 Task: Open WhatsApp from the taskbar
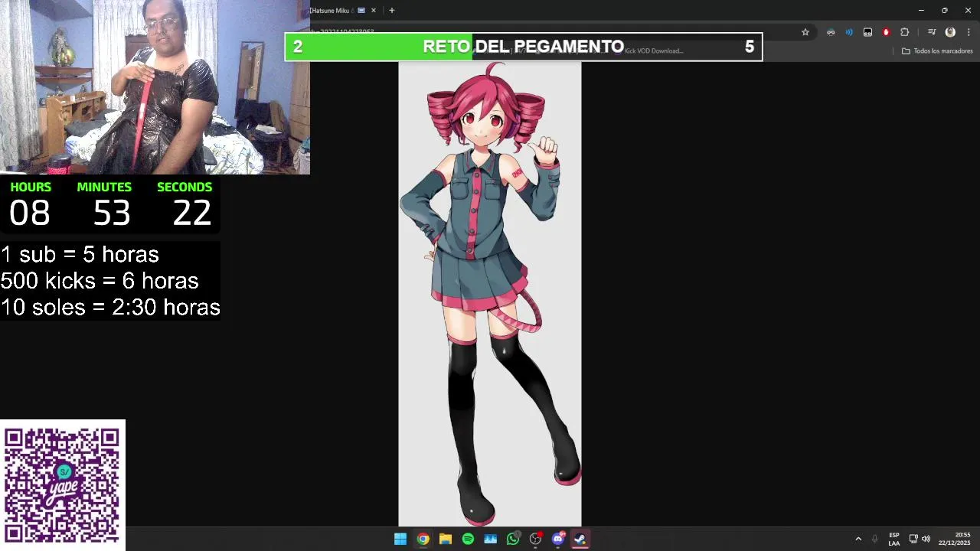point(513,540)
